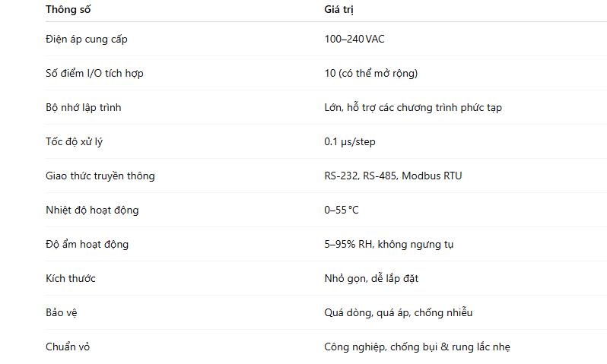Select the "Bộ nhớ lập trình" cell
The image size is (607, 364).
point(84,107)
